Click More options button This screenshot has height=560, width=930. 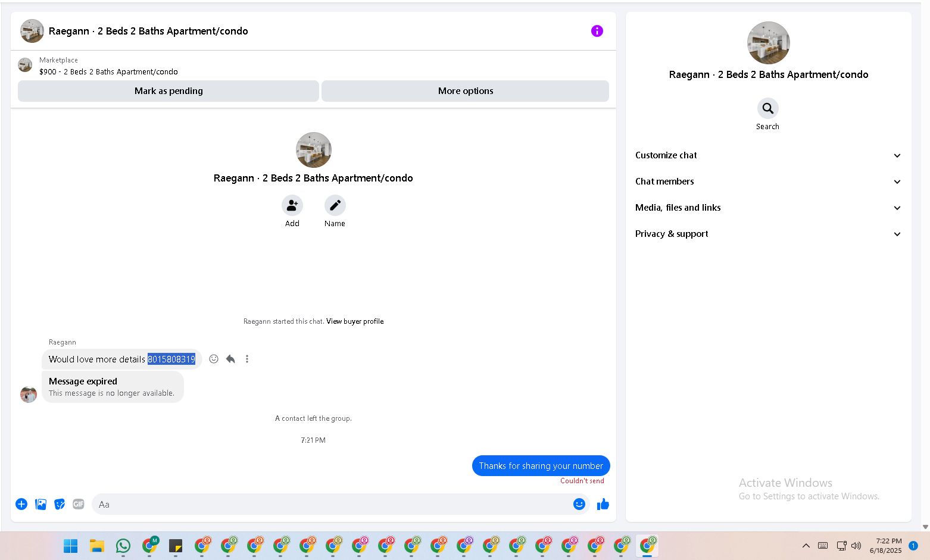point(466,91)
